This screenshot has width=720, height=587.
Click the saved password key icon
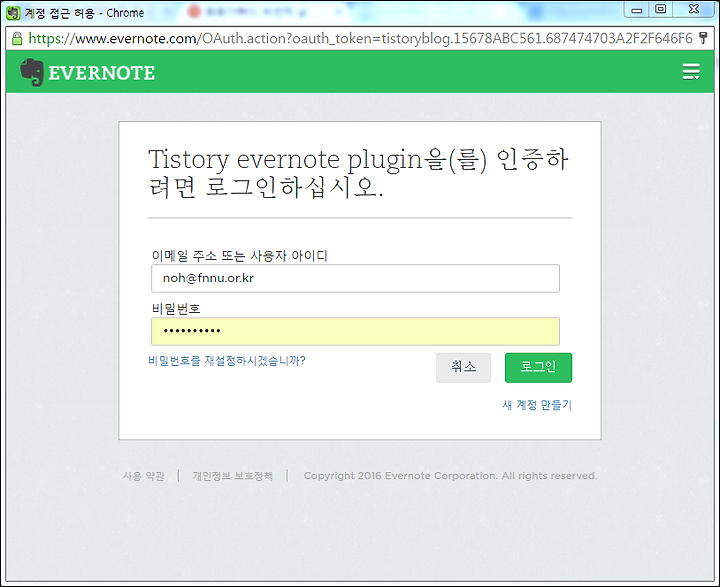[x=703, y=38]
